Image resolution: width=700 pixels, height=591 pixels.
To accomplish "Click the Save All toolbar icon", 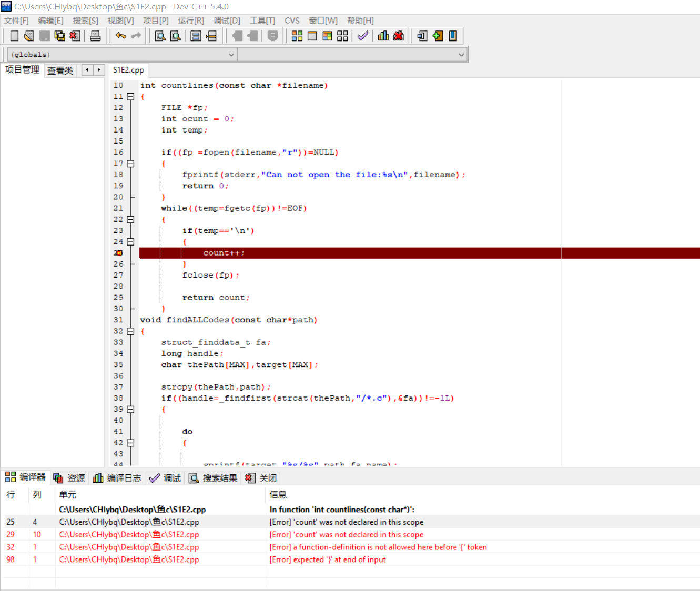I will [59, 36].
